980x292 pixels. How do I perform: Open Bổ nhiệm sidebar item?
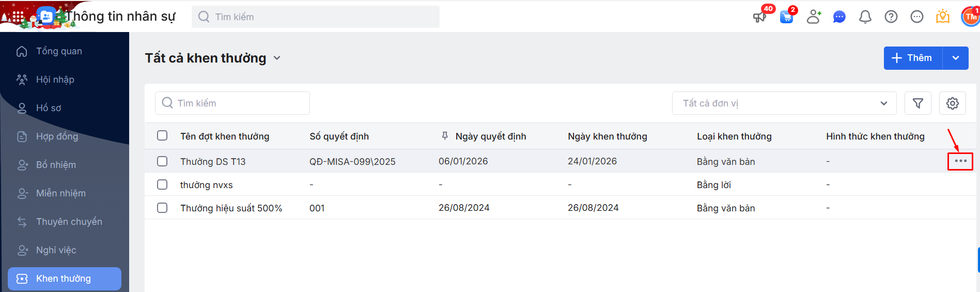point(56,165)
